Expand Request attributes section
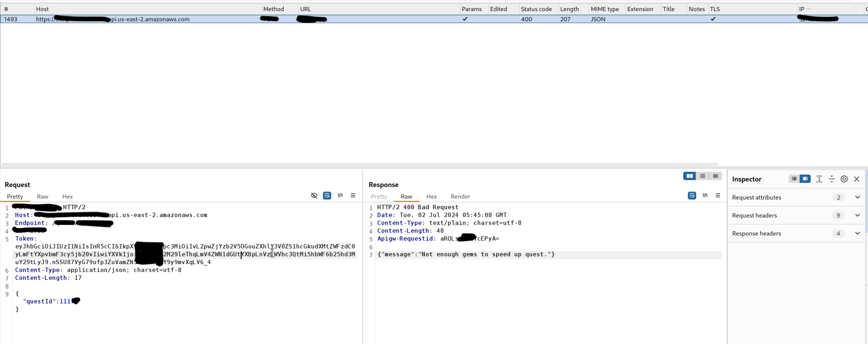 [x=857, y=197]
